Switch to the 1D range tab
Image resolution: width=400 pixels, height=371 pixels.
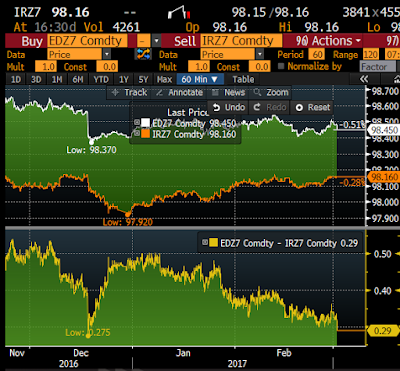pos(16,79)
